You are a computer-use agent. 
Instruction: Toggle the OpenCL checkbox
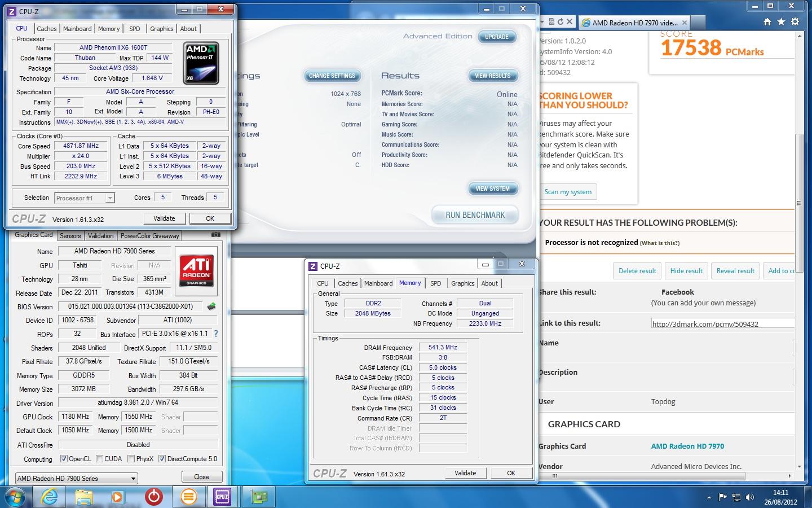(x=64, y=459)
